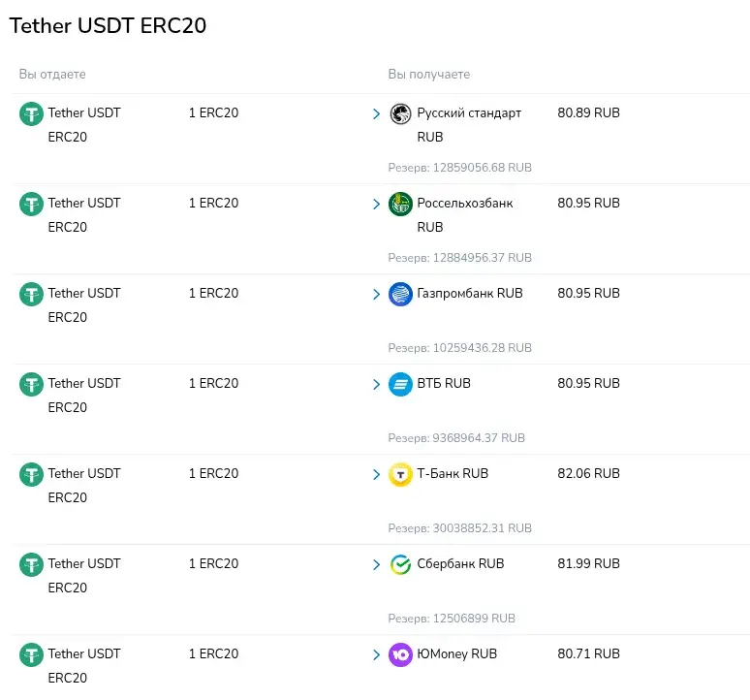Click Tether icon in Т-Банк row
750x700 pixels.
click(x=31, y=474)
